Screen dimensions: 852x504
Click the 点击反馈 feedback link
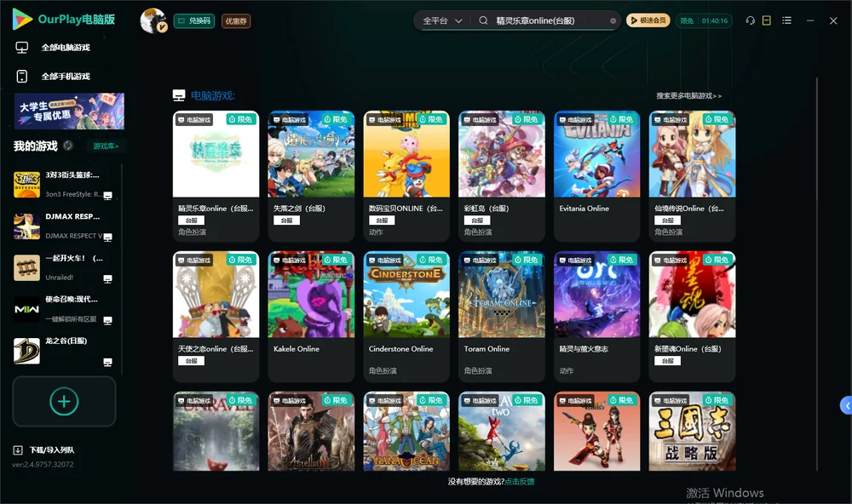(x=520, y=481)
